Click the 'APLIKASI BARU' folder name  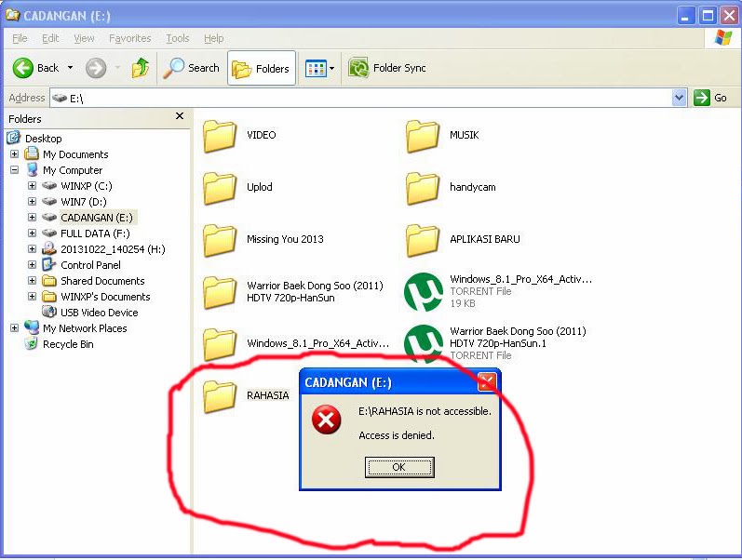click(484, 239)
